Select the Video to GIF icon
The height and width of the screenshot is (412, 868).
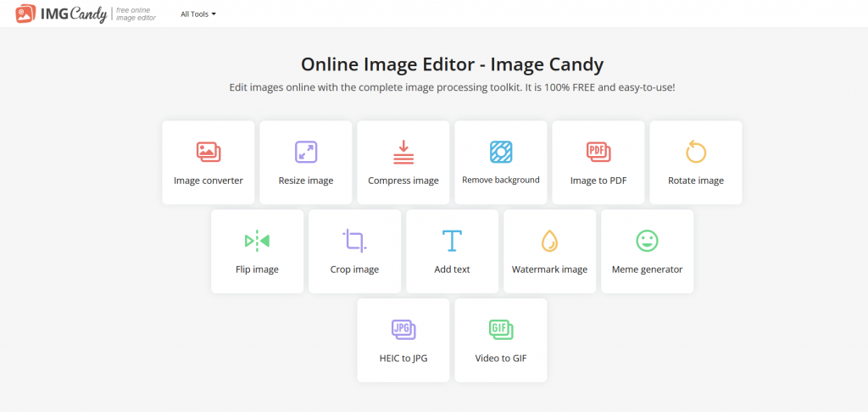(501, 329)
